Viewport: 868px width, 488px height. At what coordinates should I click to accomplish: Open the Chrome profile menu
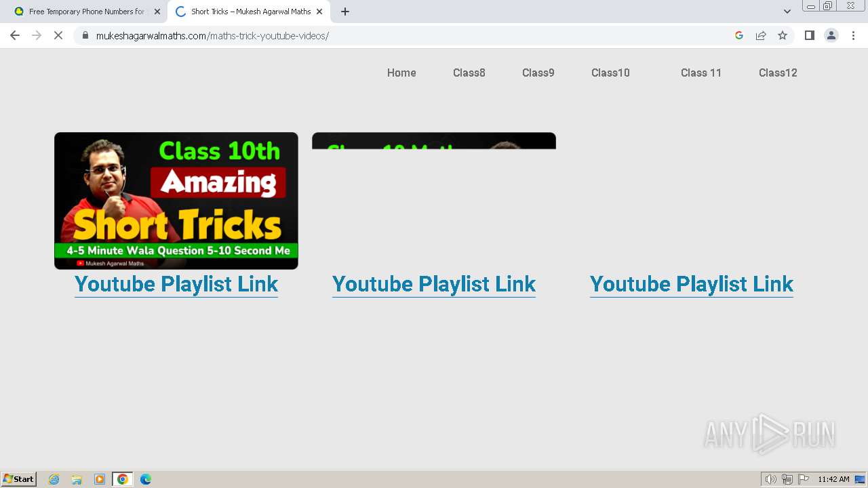pyautogui.click(x=831, y=35)
